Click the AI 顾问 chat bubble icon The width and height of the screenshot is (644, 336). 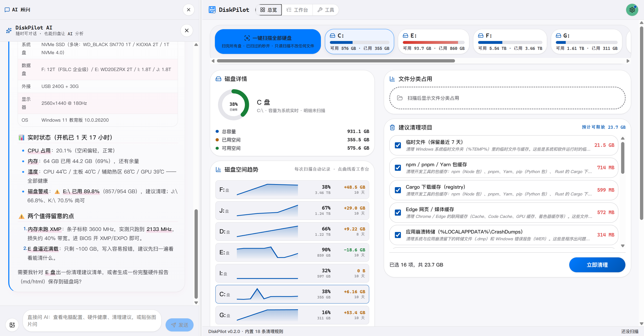click(x=7, y=10)
